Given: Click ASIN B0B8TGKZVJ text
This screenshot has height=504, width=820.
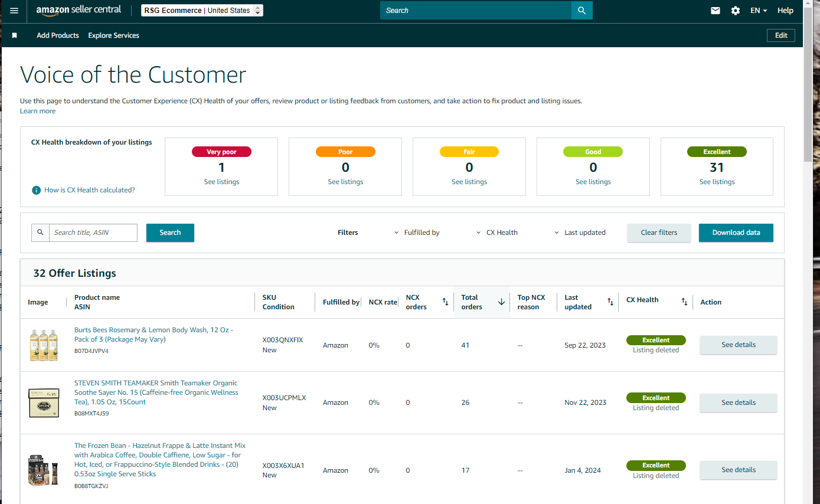Looking at the screenshot, I should click(91, 486).
